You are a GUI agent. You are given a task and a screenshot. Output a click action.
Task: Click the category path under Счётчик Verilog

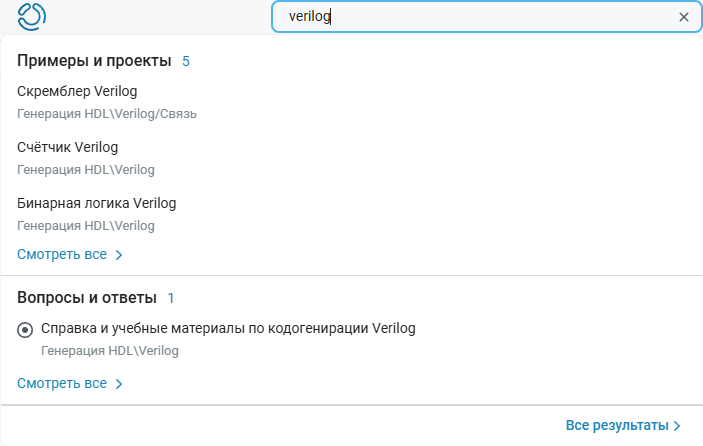[x=86, y=170]
